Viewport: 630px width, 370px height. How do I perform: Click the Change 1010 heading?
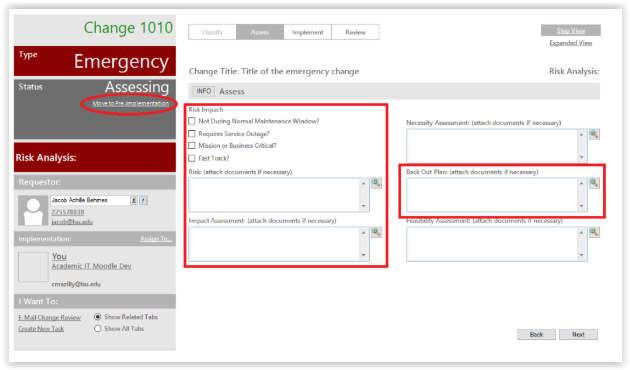coord(128,28)
